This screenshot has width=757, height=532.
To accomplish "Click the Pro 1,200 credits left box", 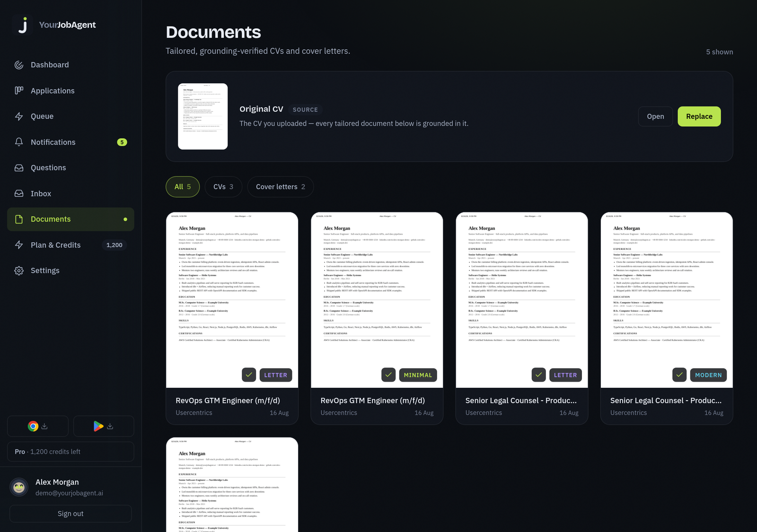I will point(70,452).
